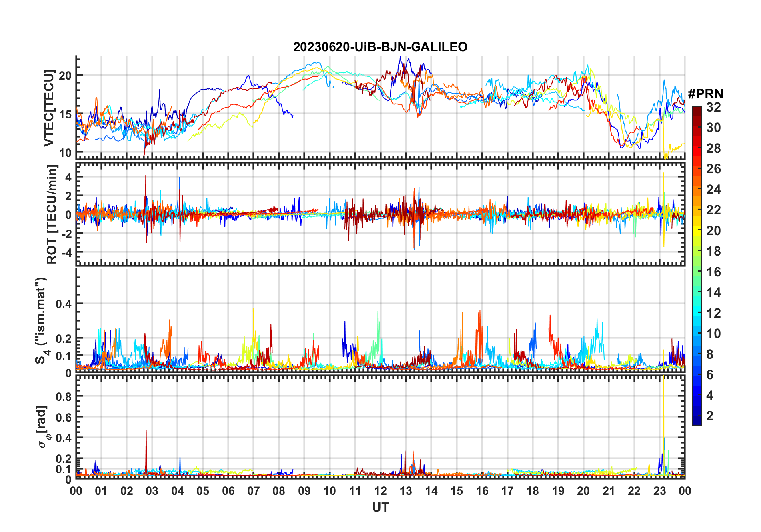Select the colorbar tick label 32
The image size is (761, 532).
coord(713,107)
